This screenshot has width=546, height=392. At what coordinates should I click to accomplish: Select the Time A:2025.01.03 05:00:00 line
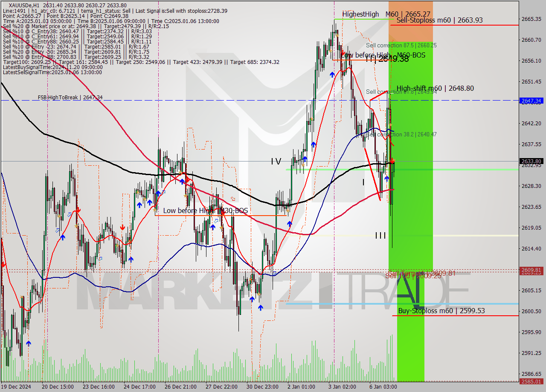click(111, 21)
